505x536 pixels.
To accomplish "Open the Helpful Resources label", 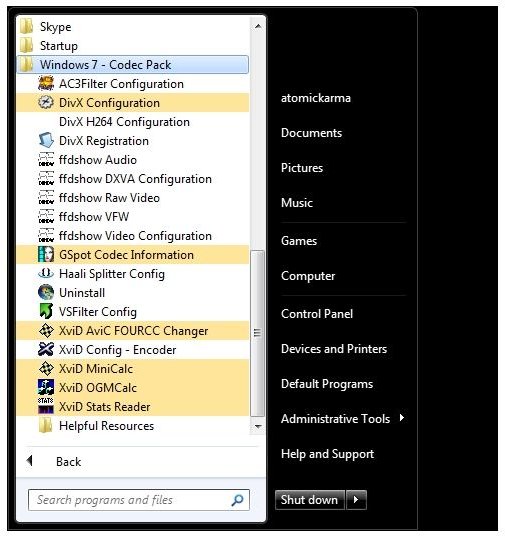I will 106,426.
